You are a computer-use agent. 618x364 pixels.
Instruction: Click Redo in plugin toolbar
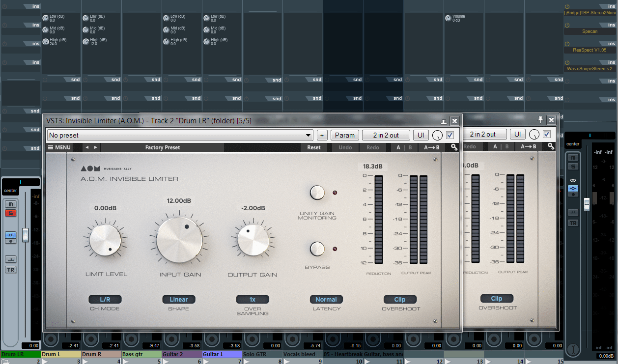tap(373, 147)
